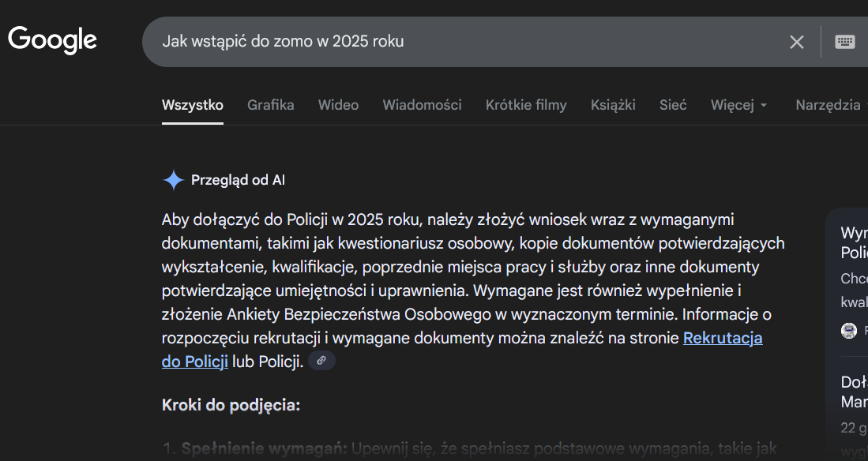The width and height of the screenshot is (868, 461).
Task: Select the Wszystko results tab
Action: pyautogui.click(x=192, y=105)
